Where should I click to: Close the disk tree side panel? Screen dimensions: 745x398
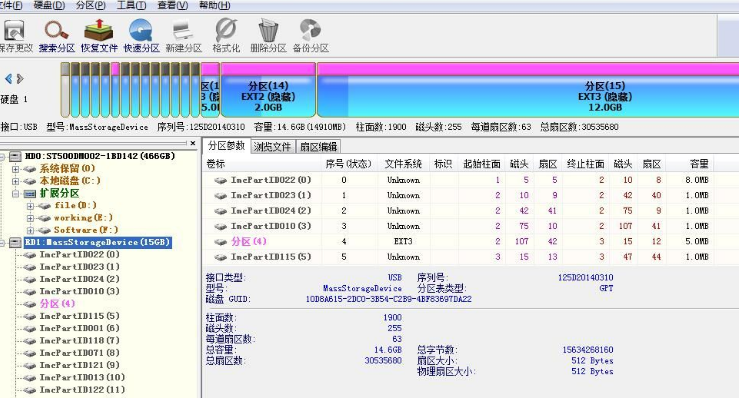tap(193, 143)
